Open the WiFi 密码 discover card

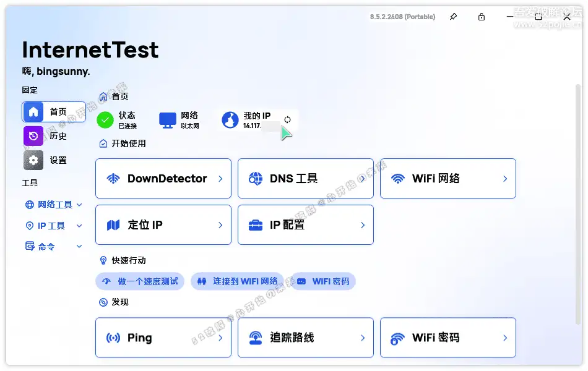tap(447, 338)
